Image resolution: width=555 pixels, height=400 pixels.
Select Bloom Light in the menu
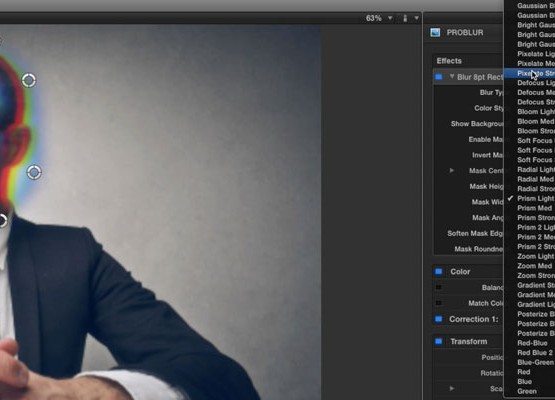point(536,112)
